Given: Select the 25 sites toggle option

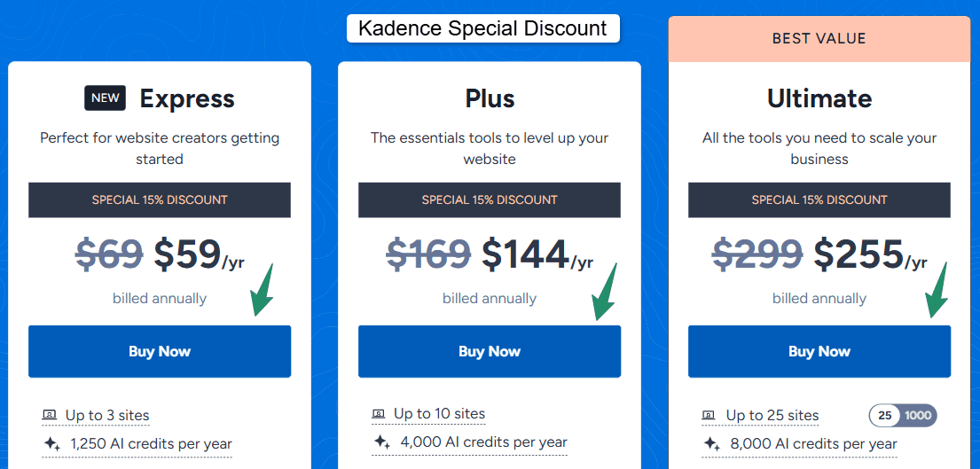Looking at the screenshot, I should [884, 416].
